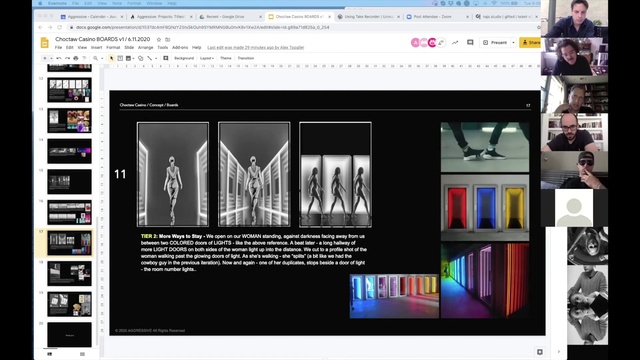Select slide 20 thumbnail in filmstrip

(69, 334)
